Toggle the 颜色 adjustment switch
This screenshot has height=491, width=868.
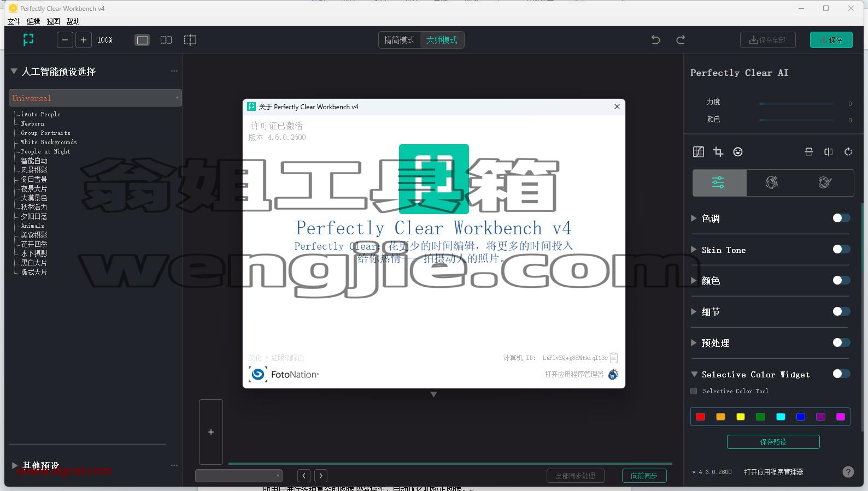click(x=841, y=280)
